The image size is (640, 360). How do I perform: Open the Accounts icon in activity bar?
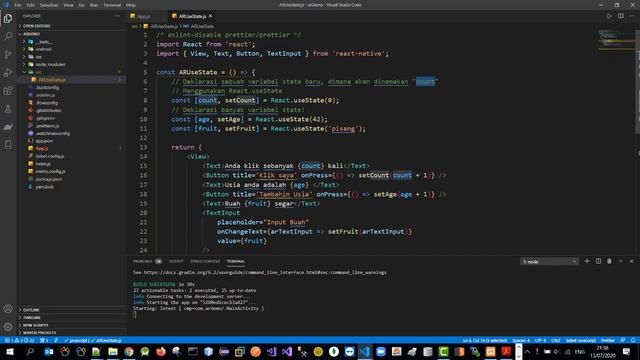point(8,309)
